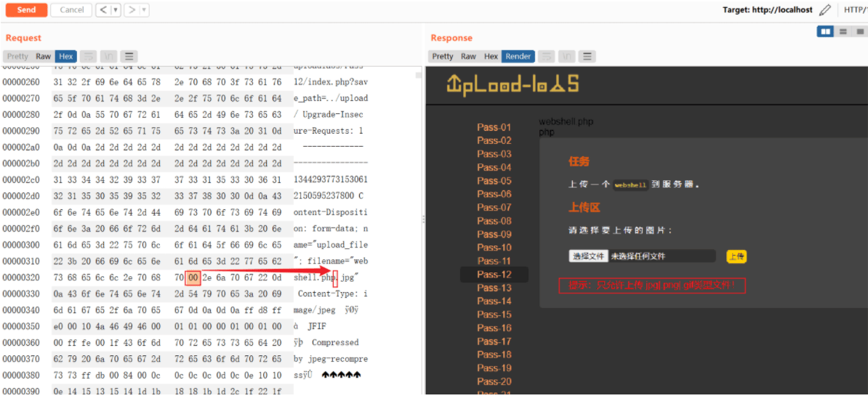Viewport: 868px width, 401px height.
Task: Open Pass-07 in the sidebar
Action: pos(494,208)
